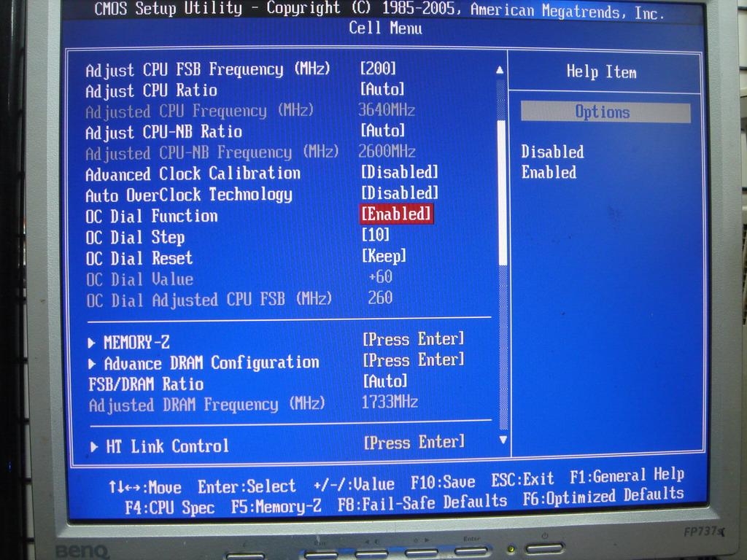Click the 2600MHz CPU-NB frequency value
The image size is (747, 560).
click(x=387, y=152)
